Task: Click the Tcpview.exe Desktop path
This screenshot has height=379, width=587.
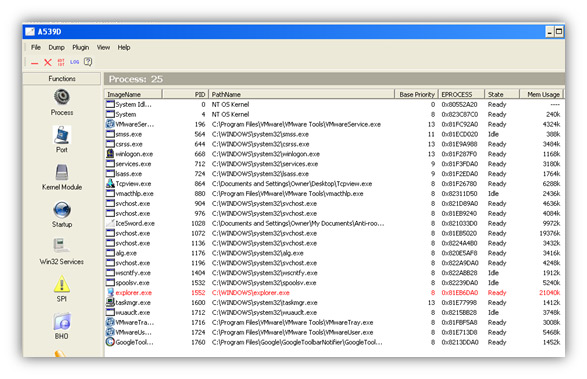Action: coord(292,184)
